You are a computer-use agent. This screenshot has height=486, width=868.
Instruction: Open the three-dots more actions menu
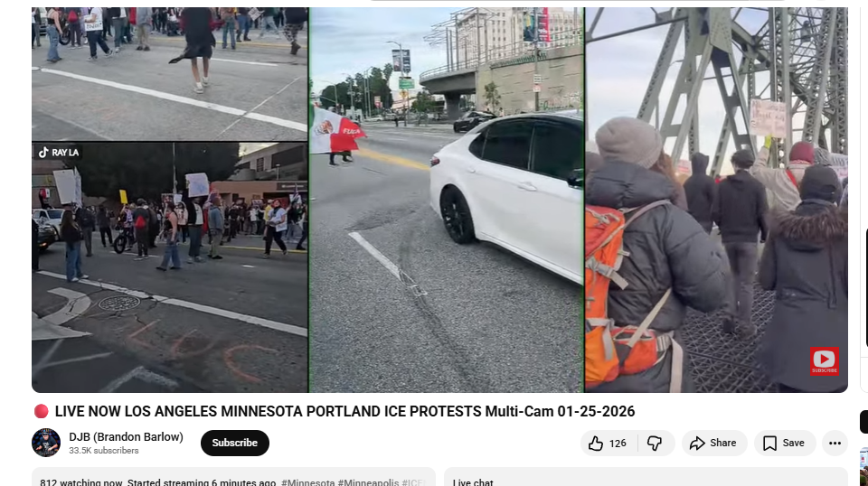[x=835, y=443]
